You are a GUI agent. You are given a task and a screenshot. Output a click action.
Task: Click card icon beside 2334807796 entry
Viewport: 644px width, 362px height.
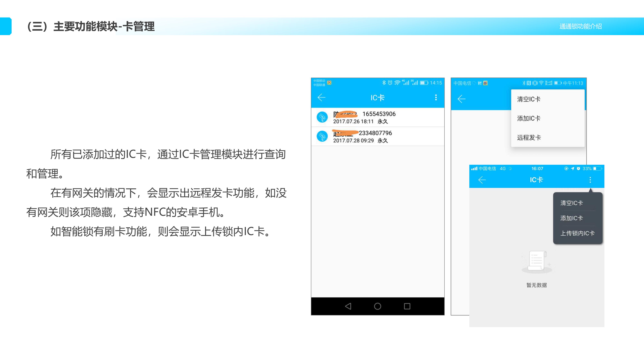point(322,136)
